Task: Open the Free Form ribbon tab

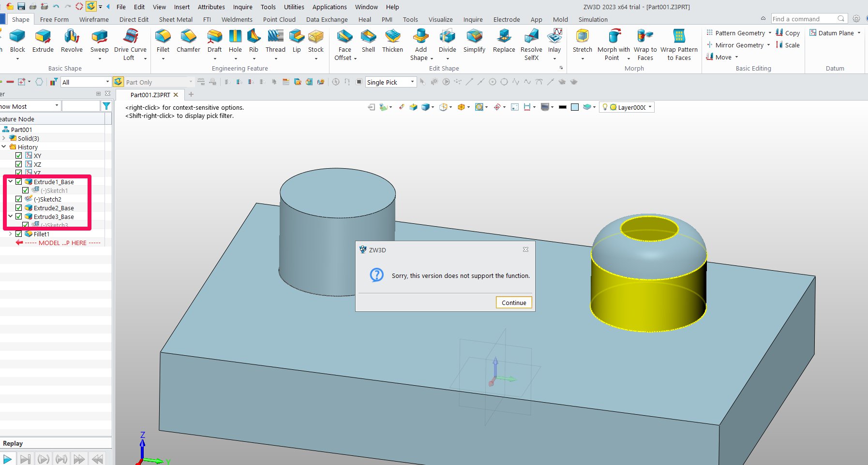Action: tap(54, 19)
